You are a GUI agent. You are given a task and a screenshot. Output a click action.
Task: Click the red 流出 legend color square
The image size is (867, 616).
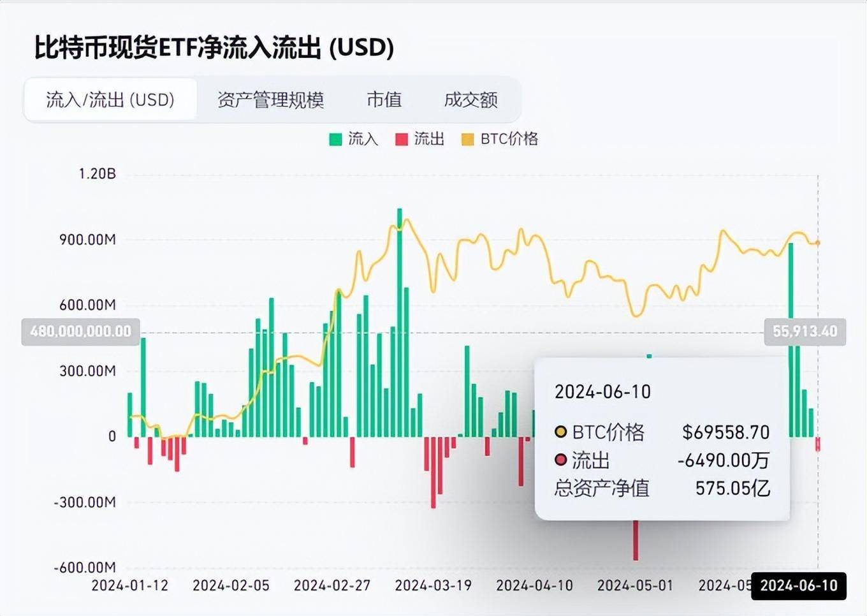pos(402,139)
